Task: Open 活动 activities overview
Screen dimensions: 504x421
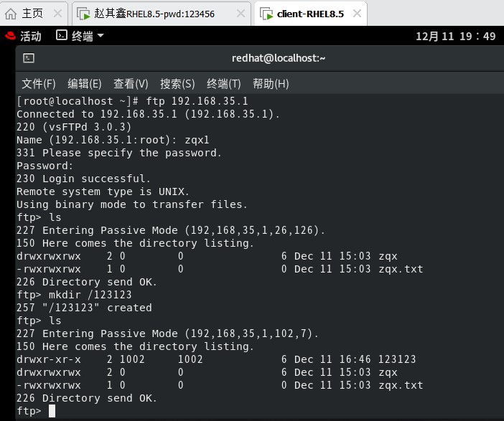Action: tap(31, 36)
